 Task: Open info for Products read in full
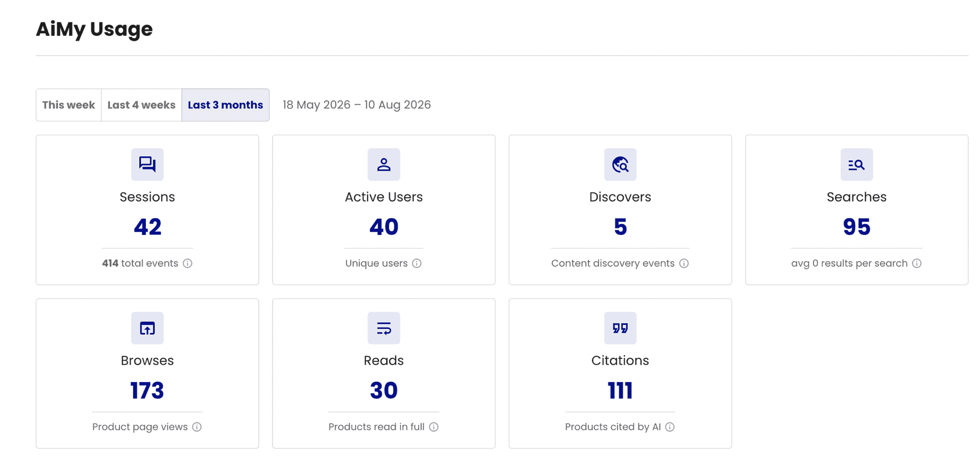click(x=434, y=427)
